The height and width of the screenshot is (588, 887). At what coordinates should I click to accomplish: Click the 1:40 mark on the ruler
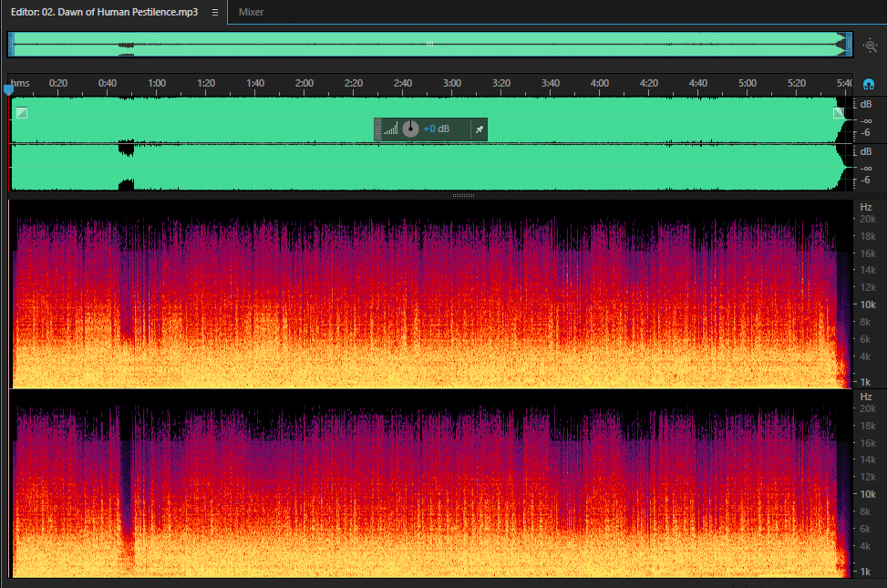tap(255, 83)
